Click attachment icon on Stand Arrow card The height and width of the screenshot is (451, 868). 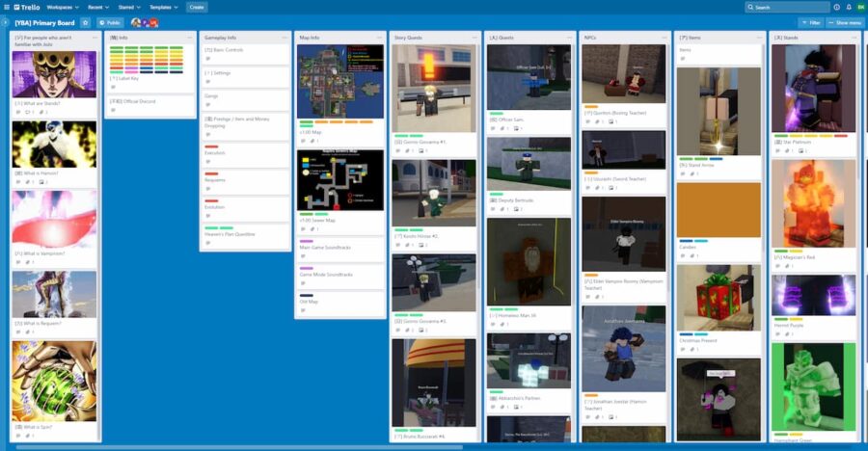(x=693, y=173)
